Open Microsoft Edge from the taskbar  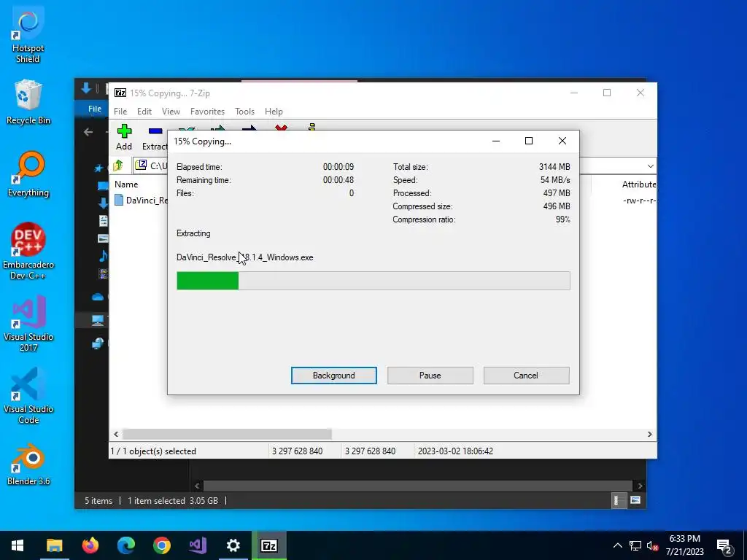(125, 545)
